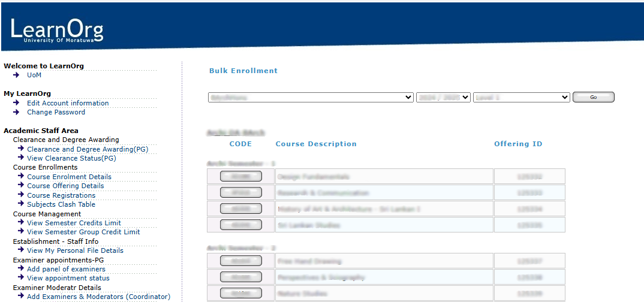This screenshot has height=302, width=644.
Task: Open the academic year dropdown
Action: point(443,98)
